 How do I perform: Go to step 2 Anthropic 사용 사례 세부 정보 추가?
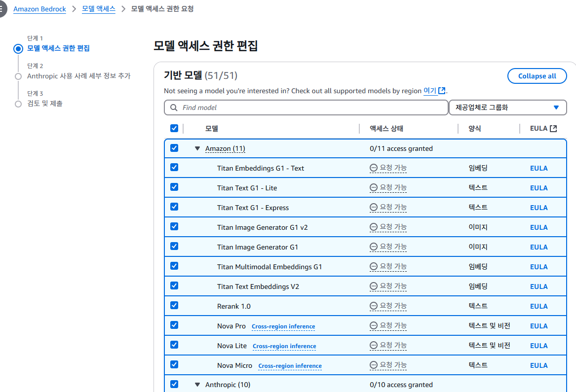coord(78,76)
